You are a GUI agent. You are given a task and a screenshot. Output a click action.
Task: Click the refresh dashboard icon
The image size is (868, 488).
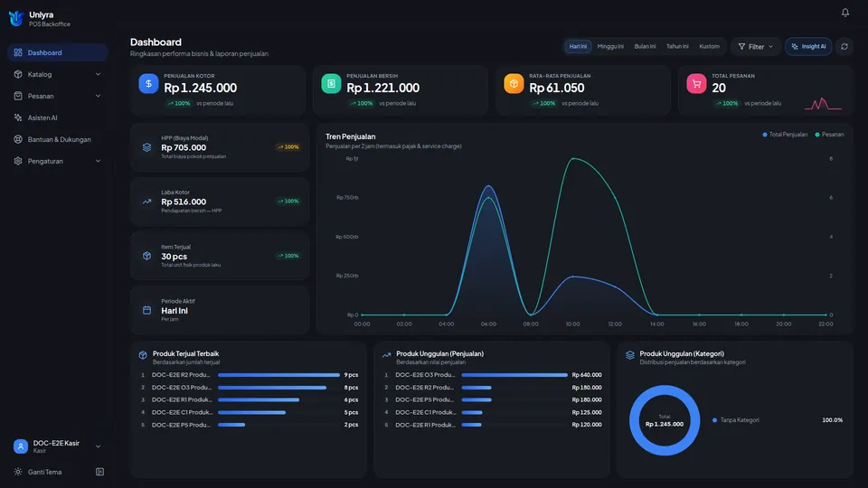pos(844,46)
